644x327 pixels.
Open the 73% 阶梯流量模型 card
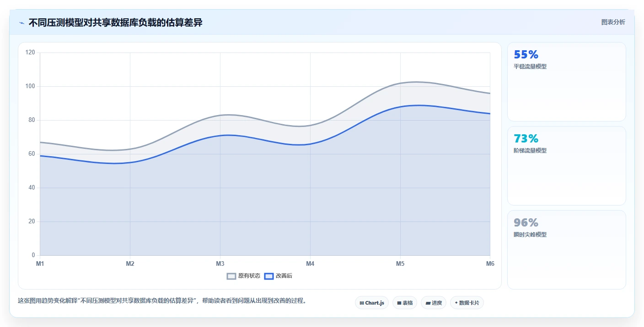(x=567, y=166)
